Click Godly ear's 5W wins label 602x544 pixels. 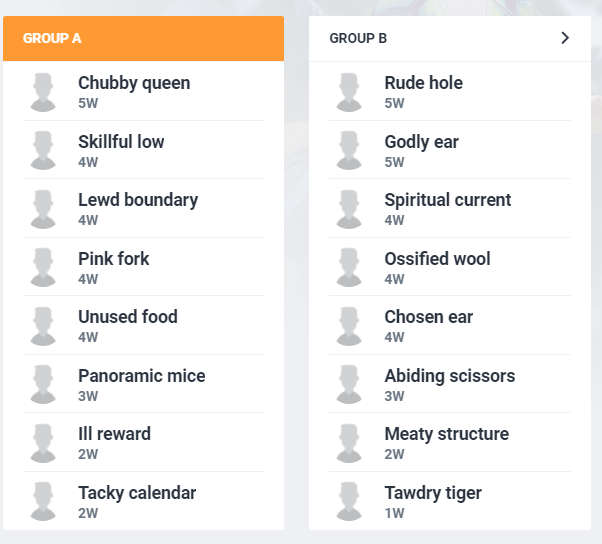(x=394, y=162)
